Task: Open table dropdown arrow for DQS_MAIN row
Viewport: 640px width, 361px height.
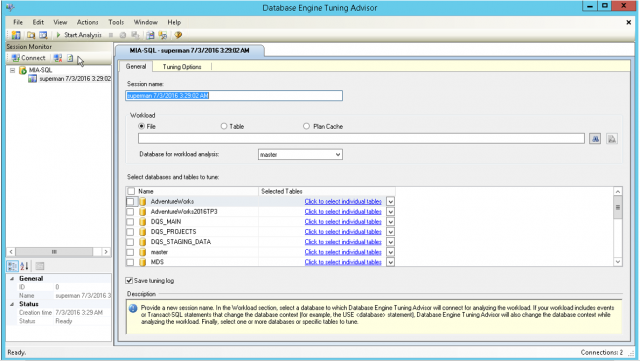Action: point(390,222)
